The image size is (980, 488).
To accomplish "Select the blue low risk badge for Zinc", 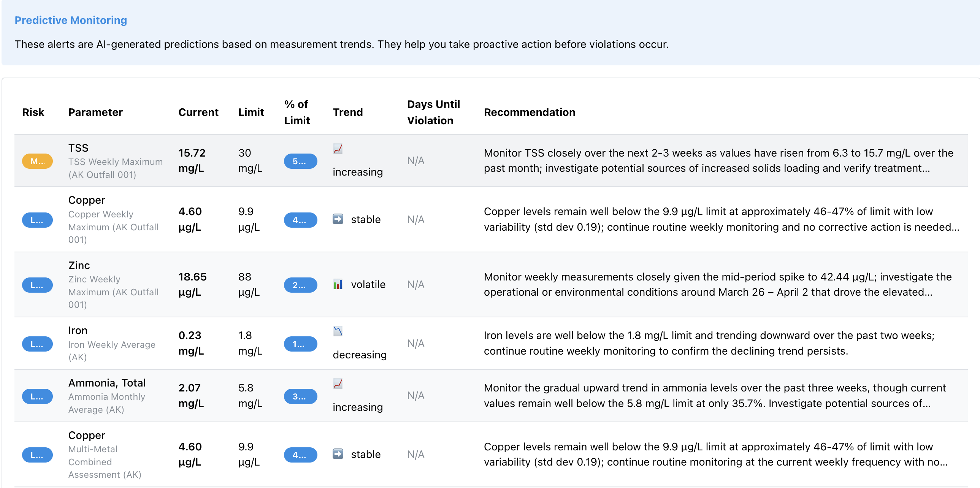I will click(37, 285).
